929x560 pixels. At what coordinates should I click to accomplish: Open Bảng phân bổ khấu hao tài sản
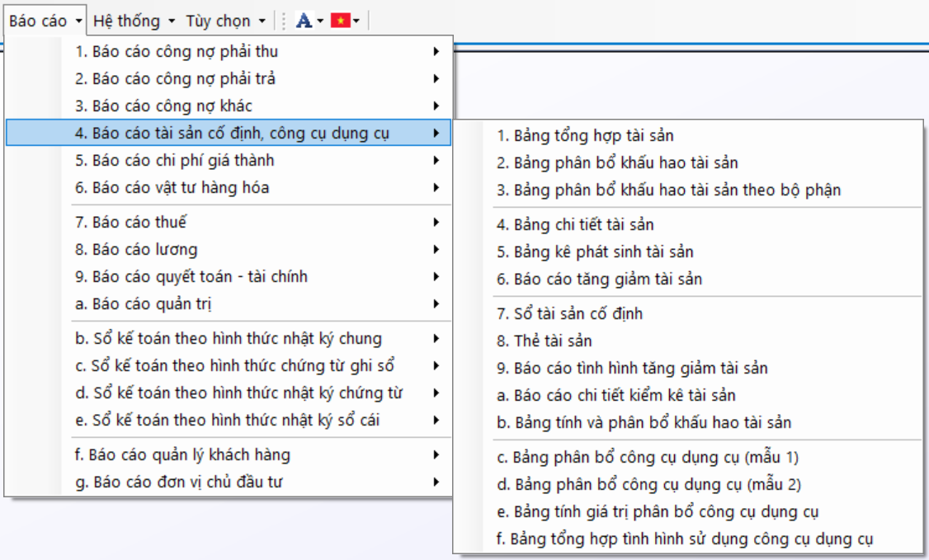coord(617,162)
